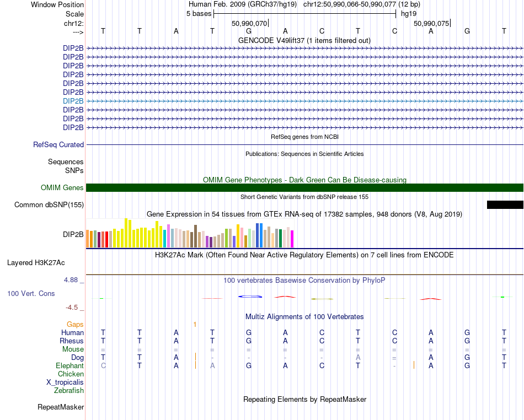Click the light-blue highlighted DIP2B transcript line
This screenshot has height=420, width=524.
pos(304,101)
